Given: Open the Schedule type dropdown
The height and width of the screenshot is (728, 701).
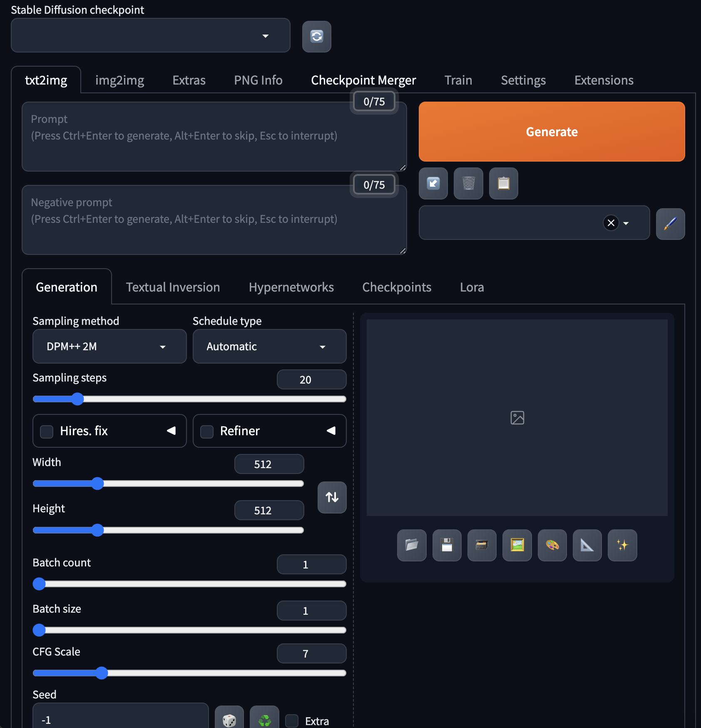Looking at the screenshot, I should tap(269, 347).
